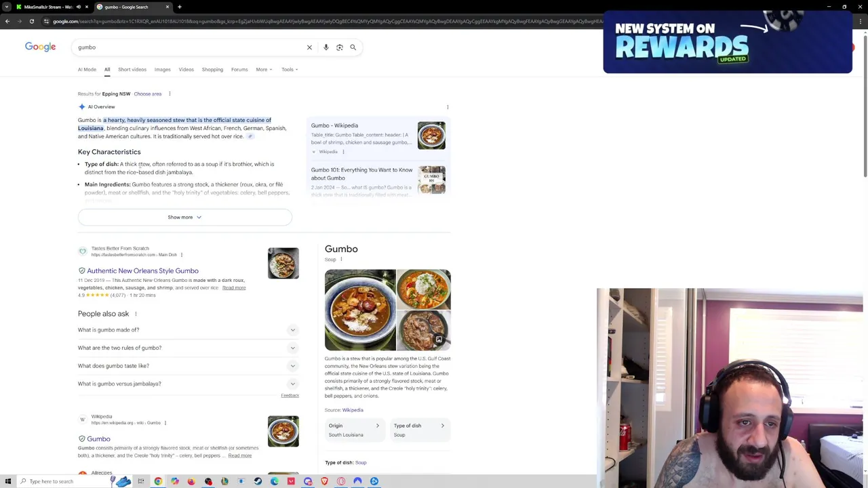Screen dimensions: 868x488
Task: Click the link icon after AI overview paragraph
Action: tap(250, 136)
